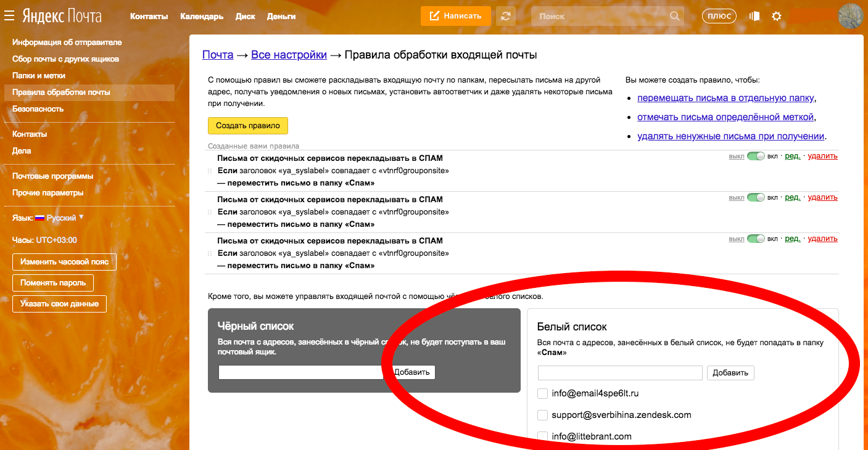Select Безопасность in the settings sidebar
Screen dimensions: 868x450
(x=38, y=108)
